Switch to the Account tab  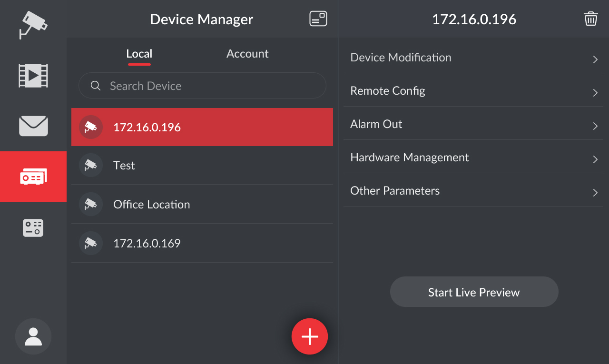pyautogui.click(x=247, y=54)
